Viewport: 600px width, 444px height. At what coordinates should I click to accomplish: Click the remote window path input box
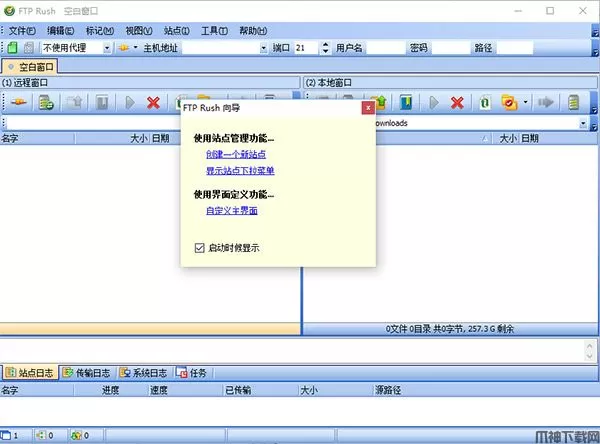[94, 123]
